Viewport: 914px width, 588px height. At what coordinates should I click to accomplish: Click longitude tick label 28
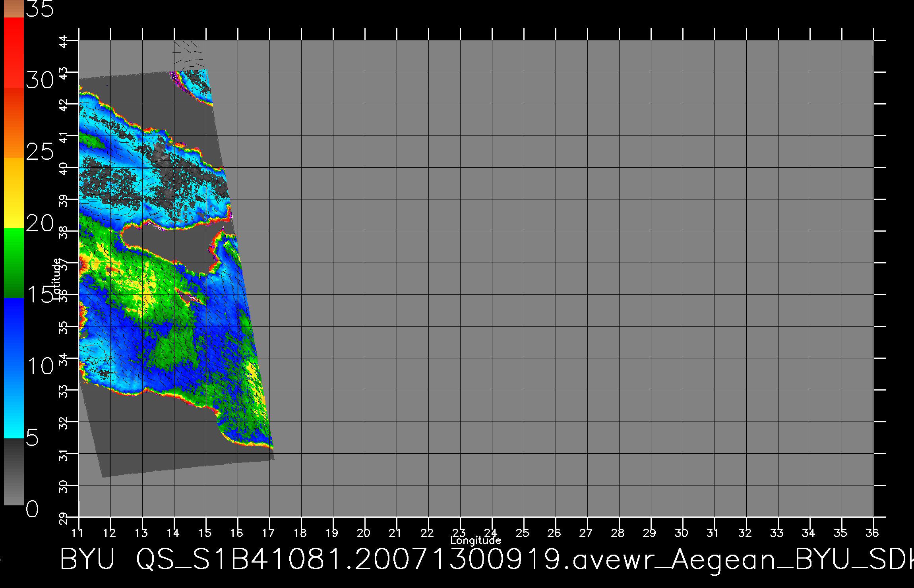(618, 533)
